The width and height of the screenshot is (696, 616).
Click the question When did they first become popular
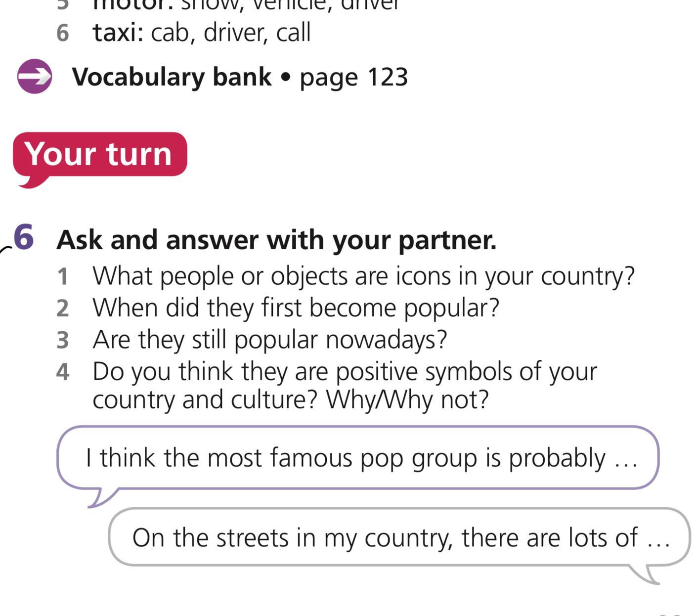(296, 308)
